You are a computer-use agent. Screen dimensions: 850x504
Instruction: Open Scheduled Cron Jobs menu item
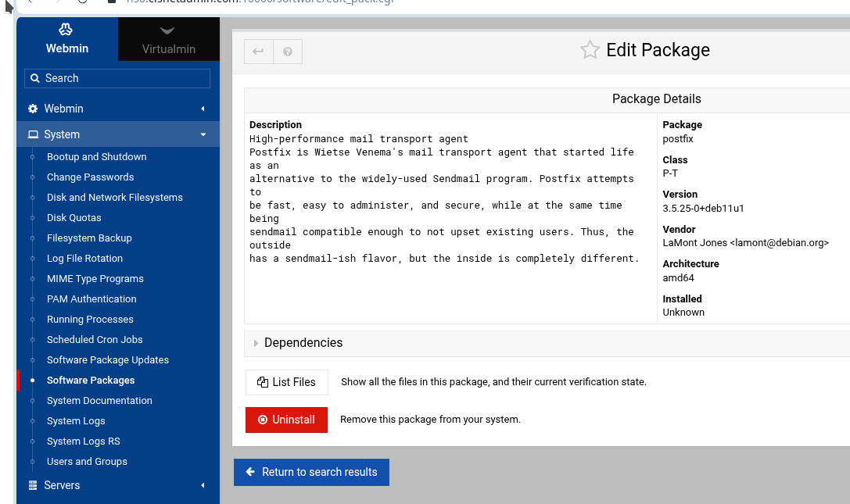tap(95, 340)
